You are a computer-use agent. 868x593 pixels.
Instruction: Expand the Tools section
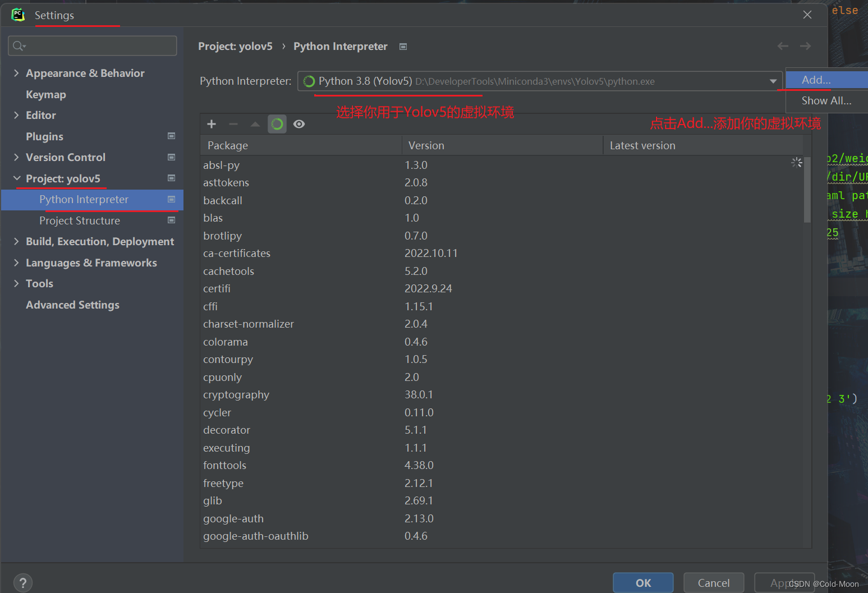point(16,283)
